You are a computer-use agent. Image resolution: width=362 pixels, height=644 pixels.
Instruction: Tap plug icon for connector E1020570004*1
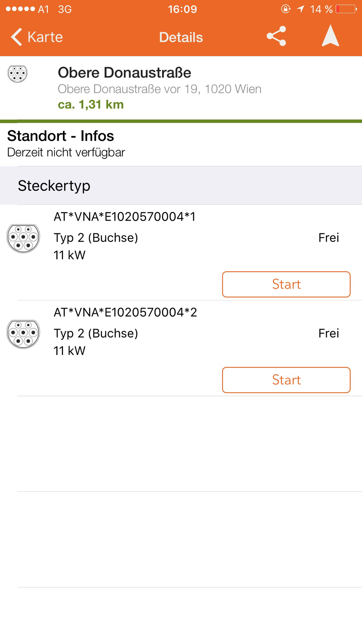23,238
